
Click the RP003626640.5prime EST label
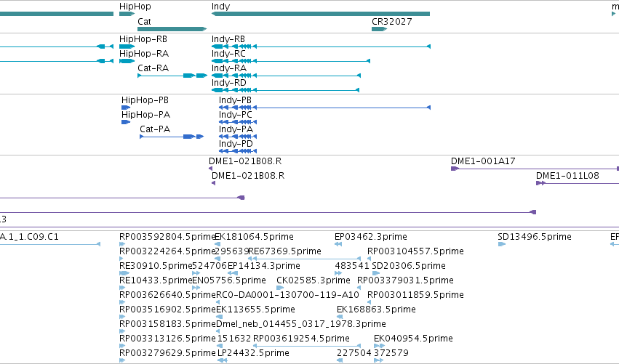pyautogui.click(x=167, y=296)
